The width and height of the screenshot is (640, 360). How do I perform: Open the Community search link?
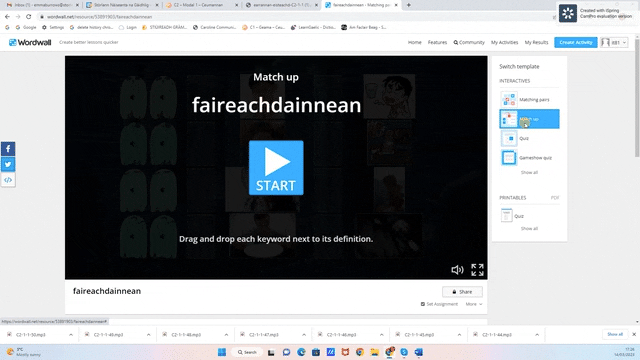(469, 42)
